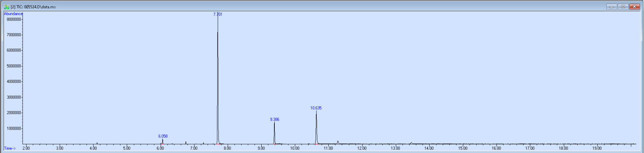Click the Time--> axis label
Viewport: 644px width, 153px height.
click(x=10, y=148)
